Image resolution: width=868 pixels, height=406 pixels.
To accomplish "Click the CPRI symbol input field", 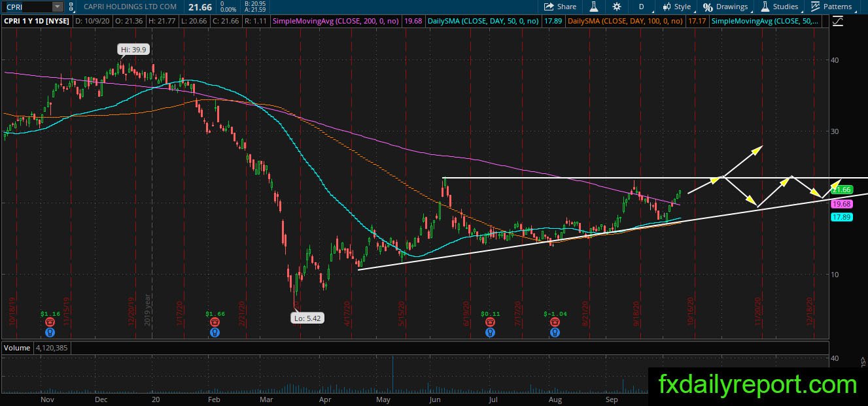I will point(26,7).
